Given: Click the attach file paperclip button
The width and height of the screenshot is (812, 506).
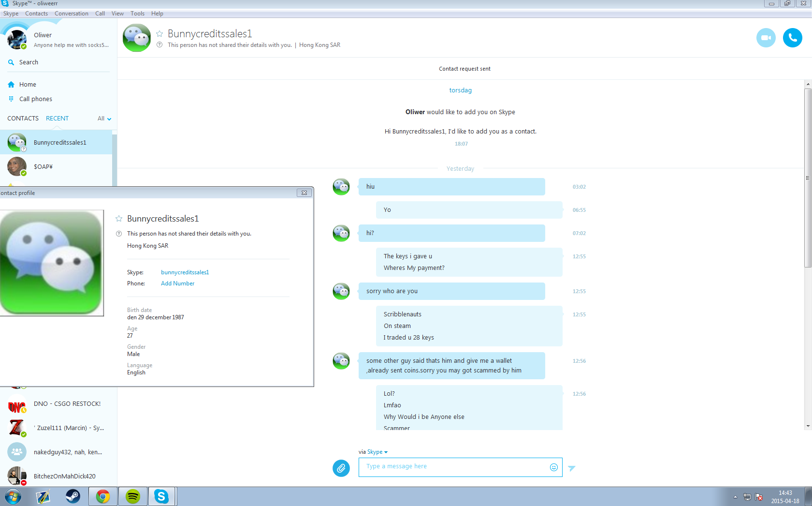Looking at the screenshot, I should pyautogui.click(x=341, y=468).
